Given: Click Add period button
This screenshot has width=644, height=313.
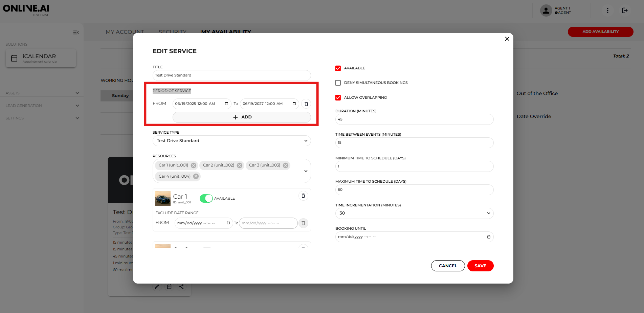Looking at the screenshot, I should (242, 117).
